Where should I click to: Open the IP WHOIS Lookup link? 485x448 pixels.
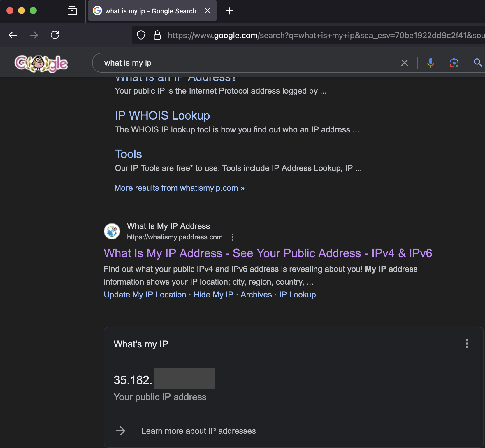(162, 116)
